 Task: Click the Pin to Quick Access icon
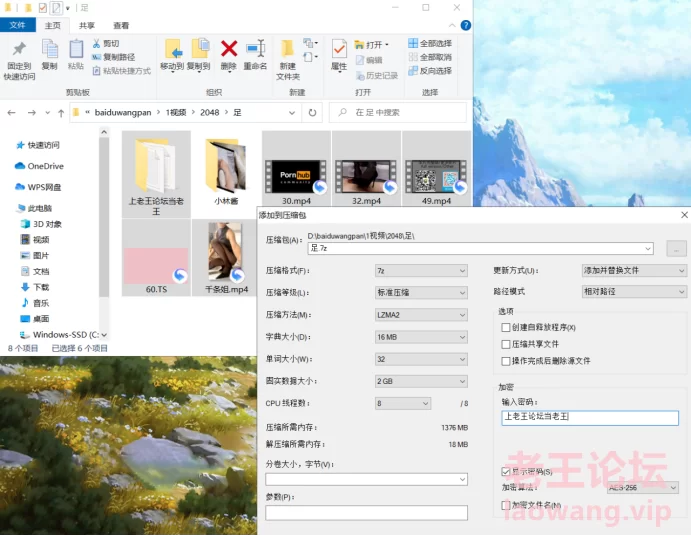(19, 49)
